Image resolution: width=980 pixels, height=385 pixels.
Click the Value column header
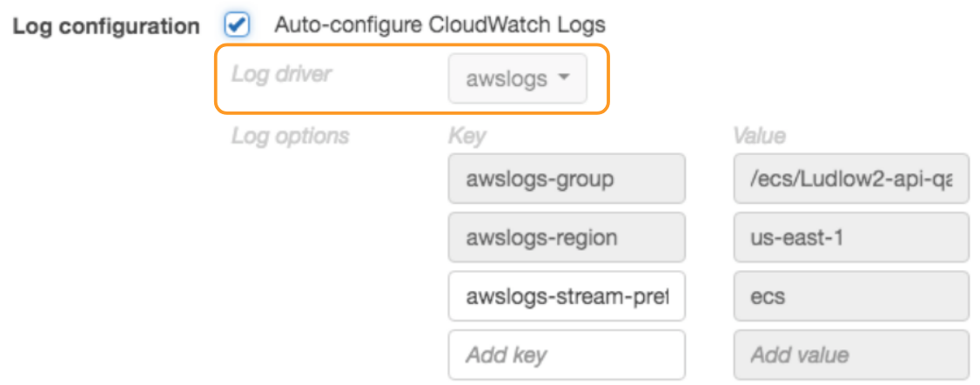click(x=759, y=136)
